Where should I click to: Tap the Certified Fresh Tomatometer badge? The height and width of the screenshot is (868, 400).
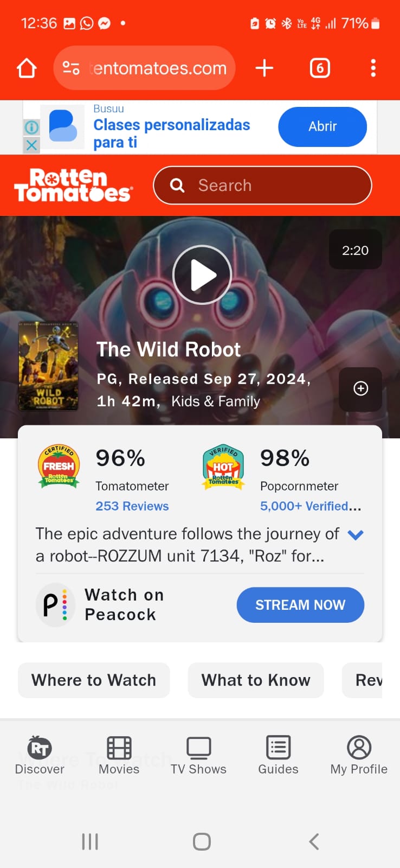pyautogui.click(x=59, y=467)
